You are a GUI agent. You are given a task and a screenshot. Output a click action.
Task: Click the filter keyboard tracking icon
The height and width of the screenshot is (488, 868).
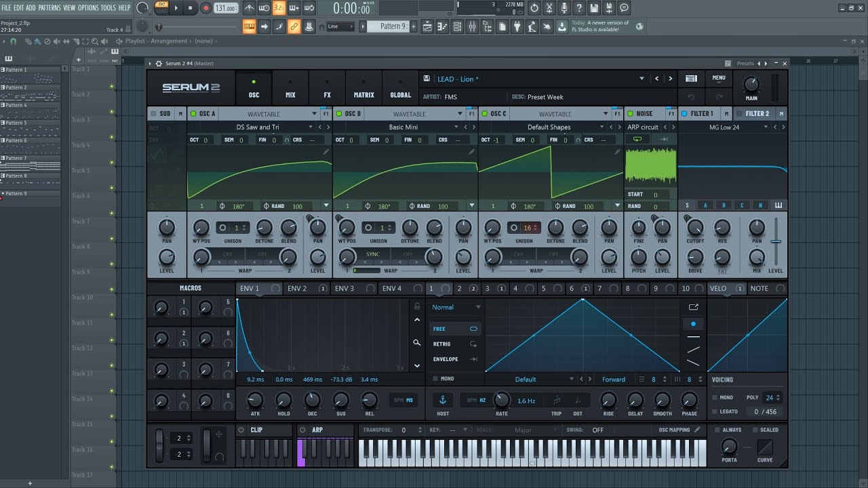(778, 205)
